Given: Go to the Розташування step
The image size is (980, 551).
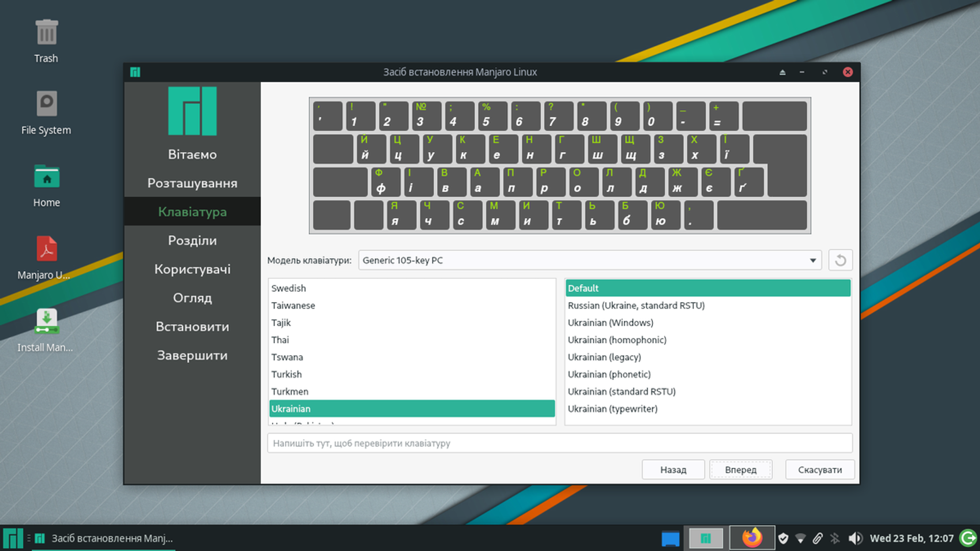Looking at the screenshot, I should [x=192, y=183].
